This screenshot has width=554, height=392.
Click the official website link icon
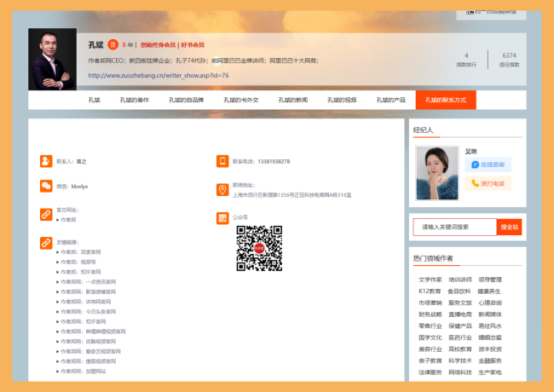click(45, 213)
